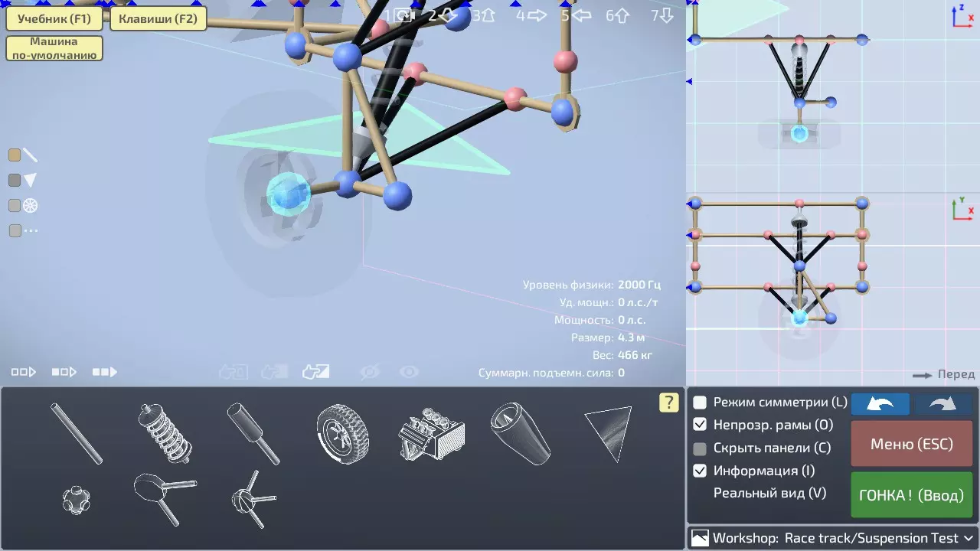Toggle the triangle panel filter swatch
This screenshot has height=551, width=980.
pyautogui.click(x=15, y=181)
